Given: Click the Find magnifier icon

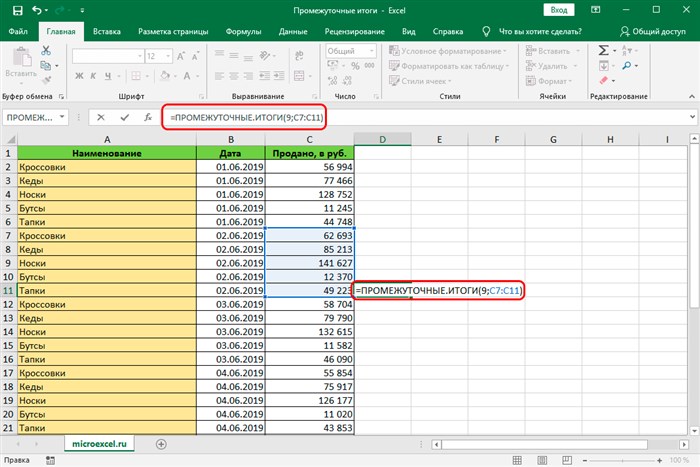Looking at the screenshot, I should click(627, 66).
